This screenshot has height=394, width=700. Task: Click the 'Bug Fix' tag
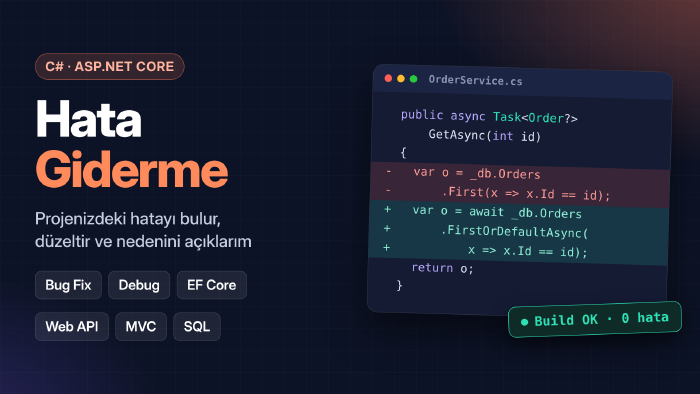68,285
